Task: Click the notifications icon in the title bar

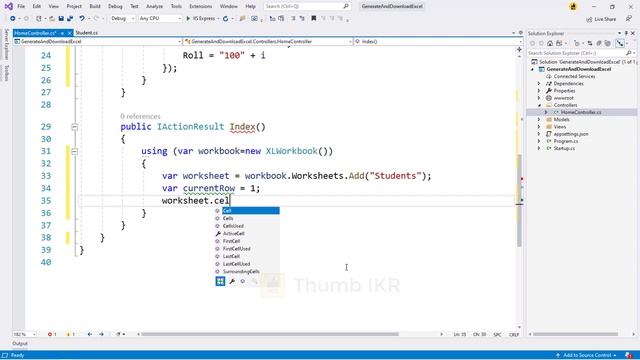Action: (573, 7)
